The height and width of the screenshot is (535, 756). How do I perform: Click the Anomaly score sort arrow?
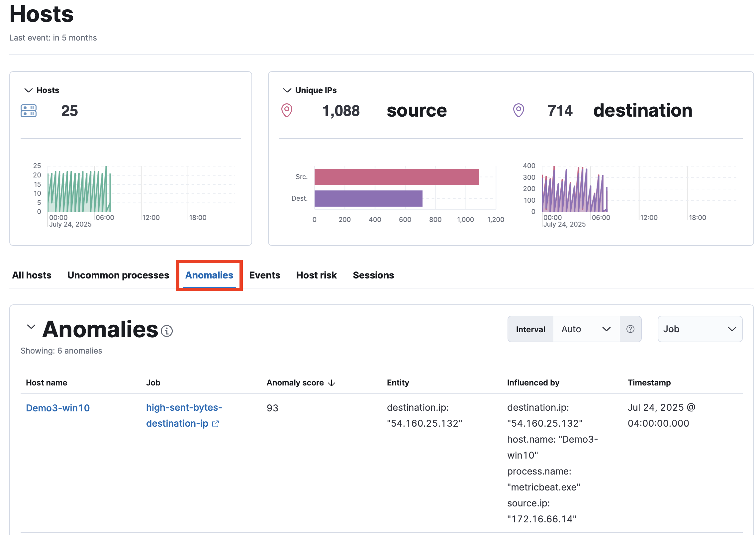[331, 383]
